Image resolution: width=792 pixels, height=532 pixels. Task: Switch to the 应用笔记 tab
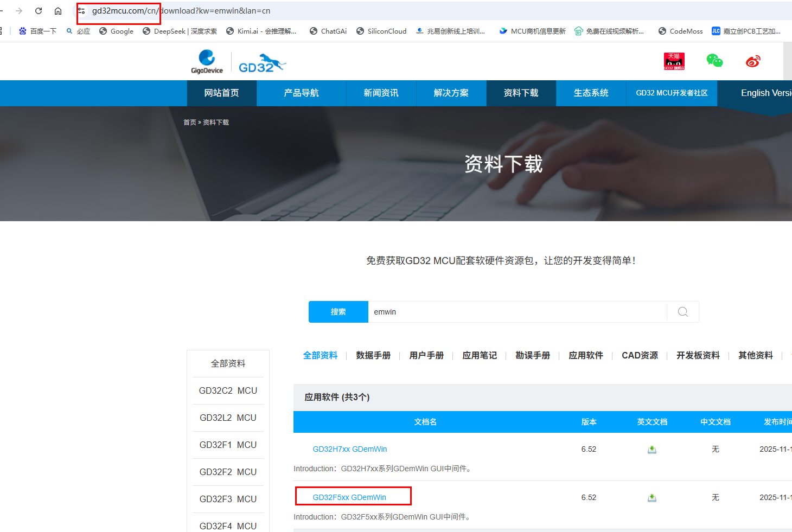coord(480,355)
